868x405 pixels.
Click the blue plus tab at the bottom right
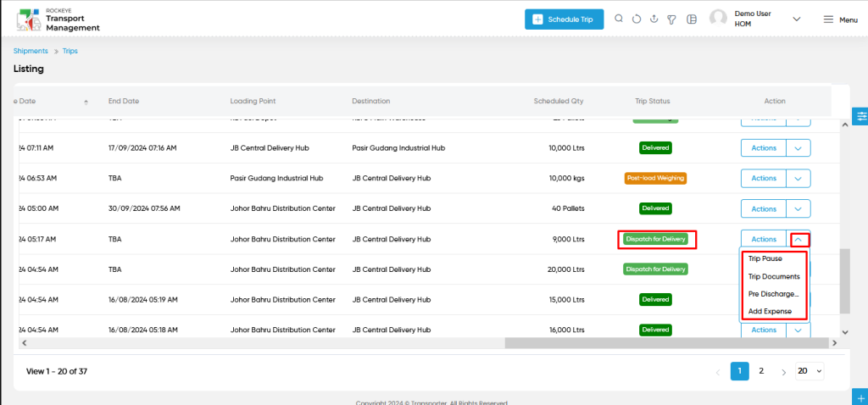(861, 397)
